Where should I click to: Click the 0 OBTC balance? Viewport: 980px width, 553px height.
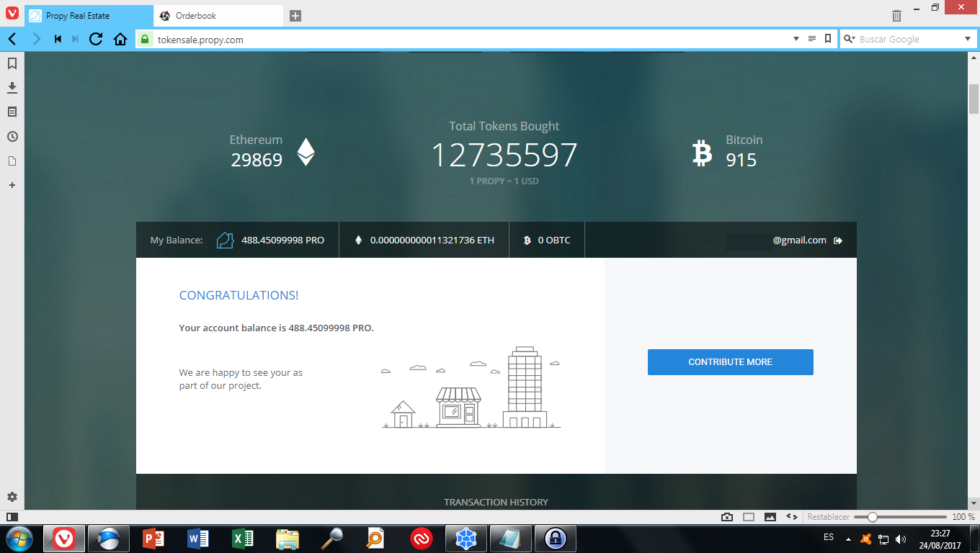point(554,240)
